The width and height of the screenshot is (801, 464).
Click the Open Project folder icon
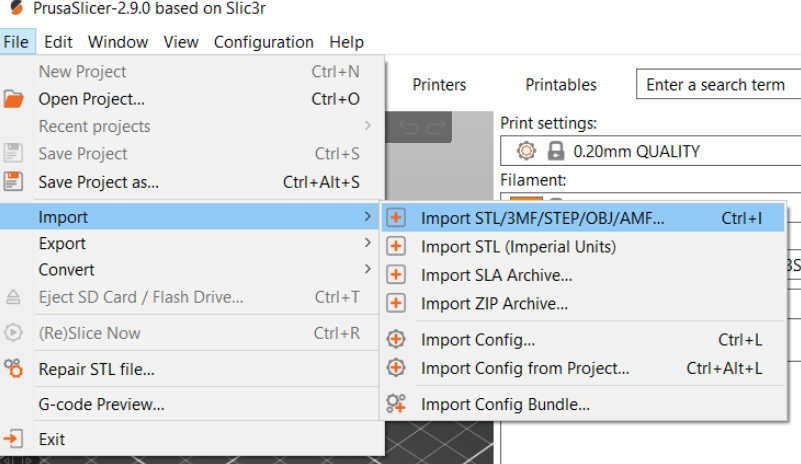14,99
